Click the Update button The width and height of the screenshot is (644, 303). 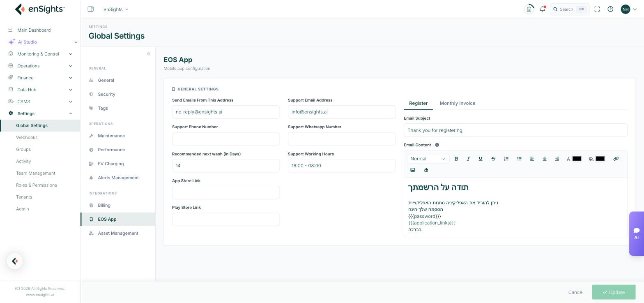(x=614, y=292)
